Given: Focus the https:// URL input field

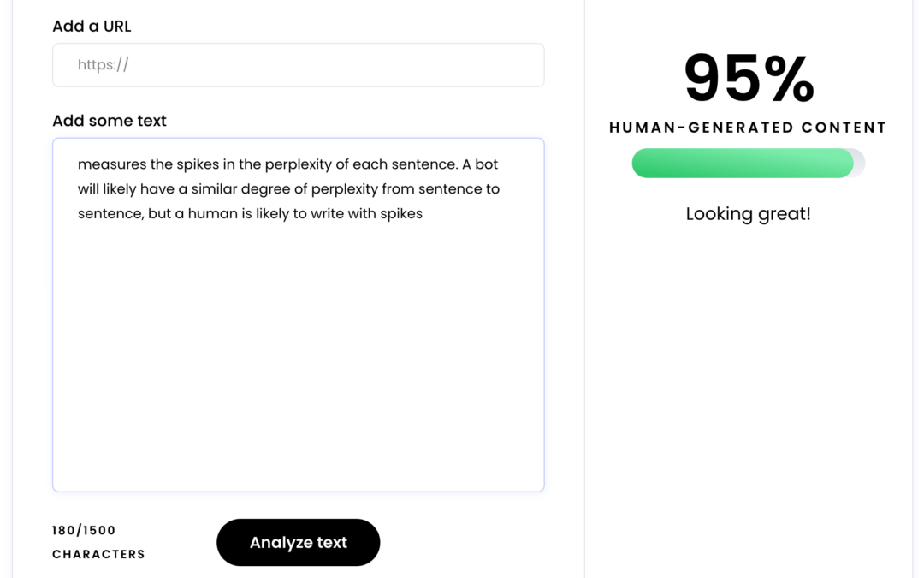Looking at the screenshot, I should [x=298, y=65].
